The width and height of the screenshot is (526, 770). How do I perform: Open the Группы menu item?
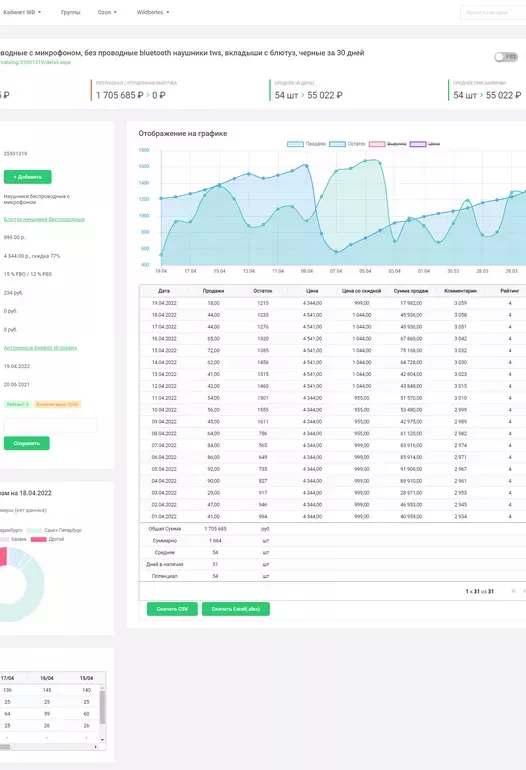[x=71, y=12]
